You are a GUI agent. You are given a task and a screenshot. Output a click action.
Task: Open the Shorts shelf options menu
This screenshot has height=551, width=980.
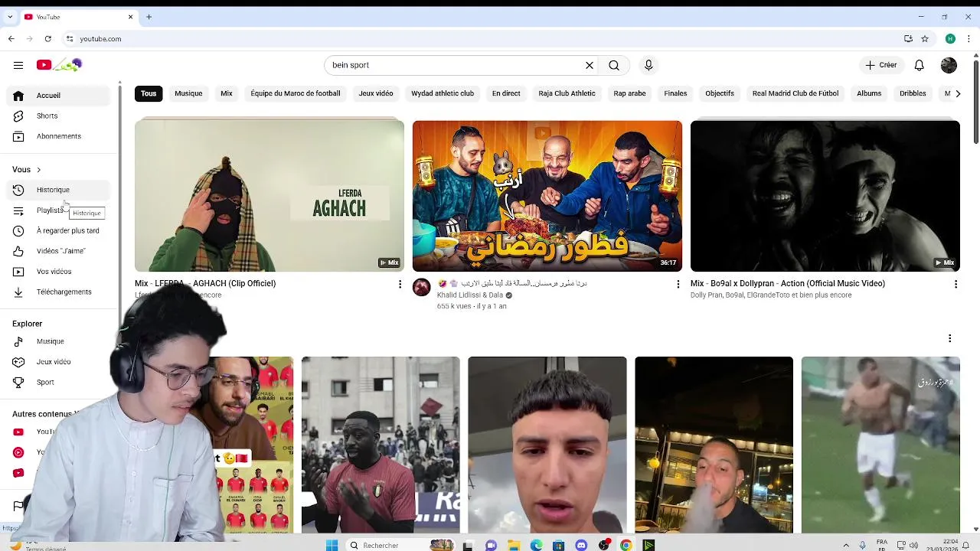pos(949,338)
